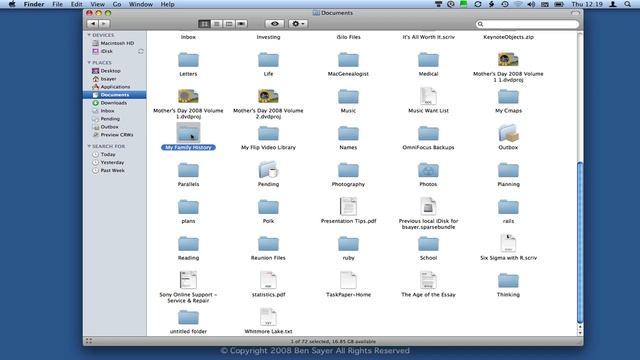This screenshot has height=360, width=640.
Task: Open statistics.pdf file
Action: pos(268,280)
